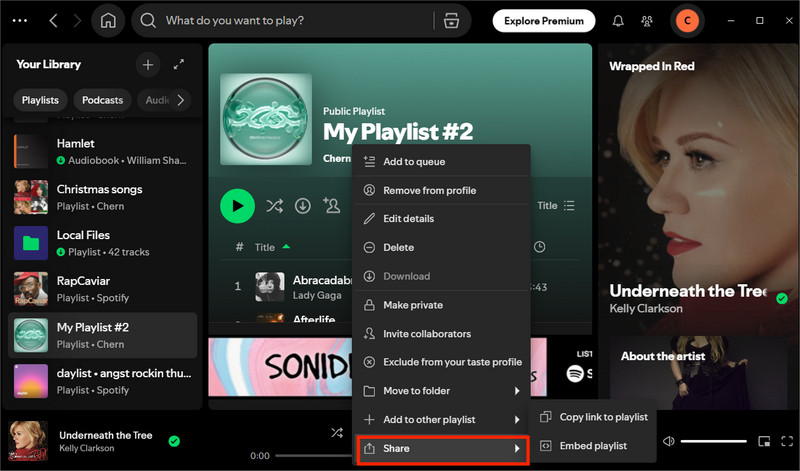Open RapCaviar playlist
The width and height of the screenshot is (800, 471).
tap(103, 289)
